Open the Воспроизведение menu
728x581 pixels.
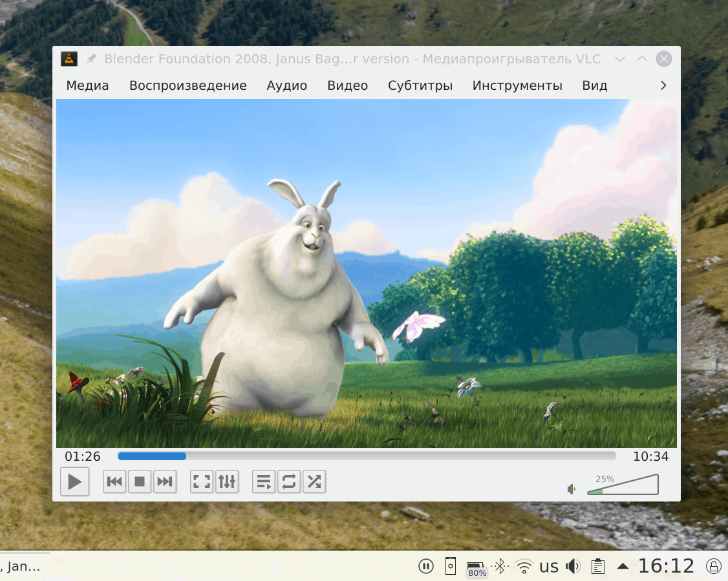(x=187, y=85)
